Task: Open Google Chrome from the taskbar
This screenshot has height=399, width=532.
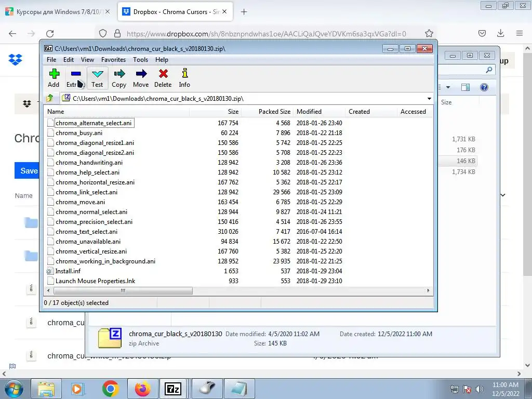Action: point(110,389)
